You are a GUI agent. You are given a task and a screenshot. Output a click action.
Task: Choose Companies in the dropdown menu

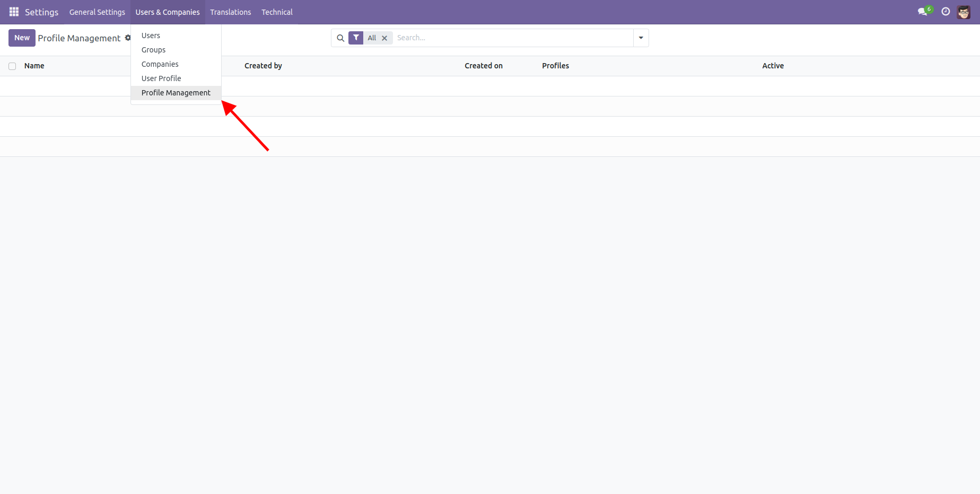tap(160, 64)
